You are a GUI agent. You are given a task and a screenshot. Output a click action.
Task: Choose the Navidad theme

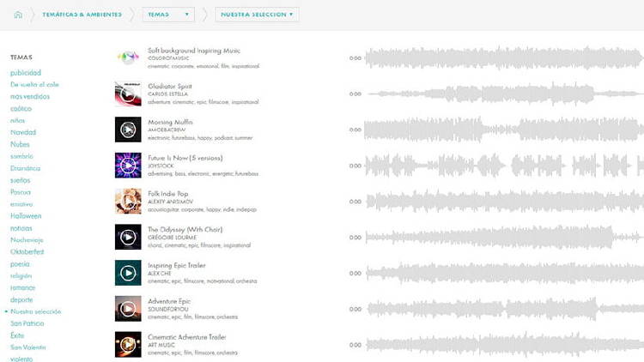[x=23, y=132]
